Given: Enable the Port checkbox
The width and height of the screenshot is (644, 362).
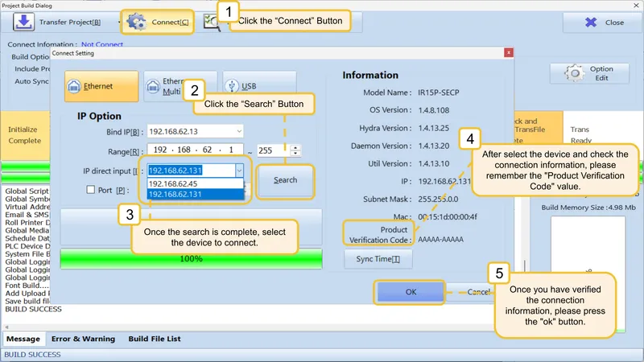Looking at the screenshot, I should click(x=90, y=190).
